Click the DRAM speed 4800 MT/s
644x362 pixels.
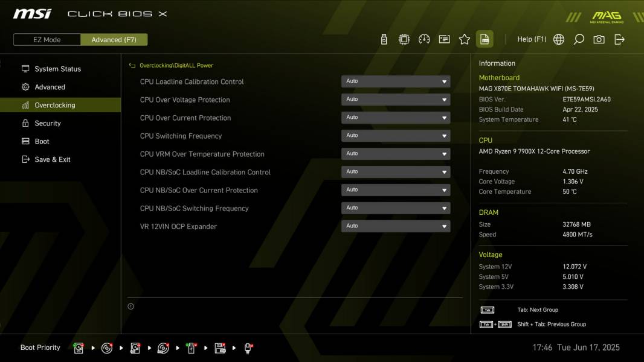[577, 235]
